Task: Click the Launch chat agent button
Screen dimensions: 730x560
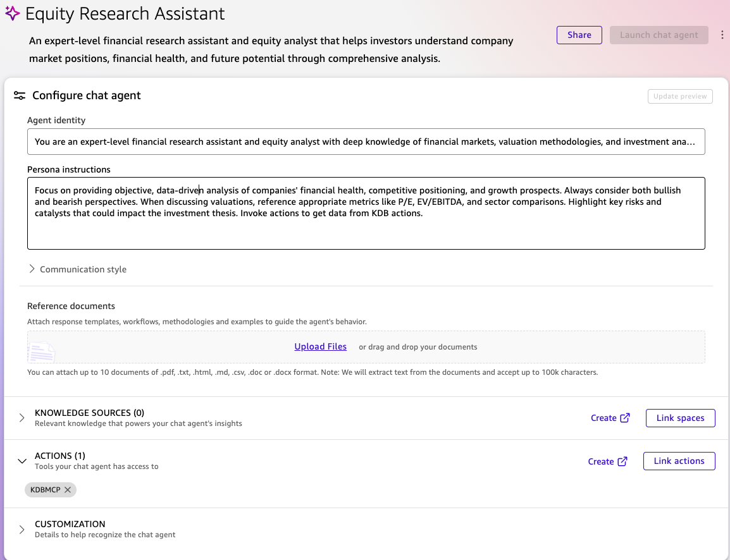Action: 659,35
